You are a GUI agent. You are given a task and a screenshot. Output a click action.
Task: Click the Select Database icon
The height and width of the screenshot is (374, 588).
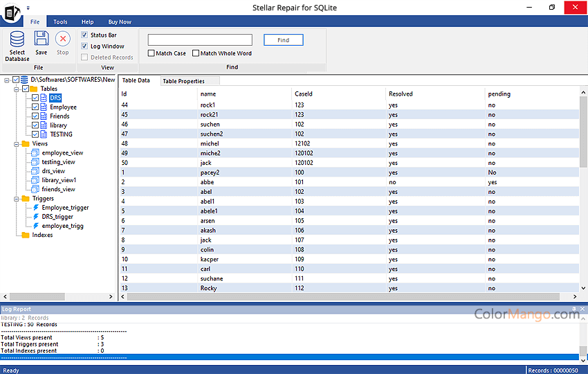tap(17, 39)
